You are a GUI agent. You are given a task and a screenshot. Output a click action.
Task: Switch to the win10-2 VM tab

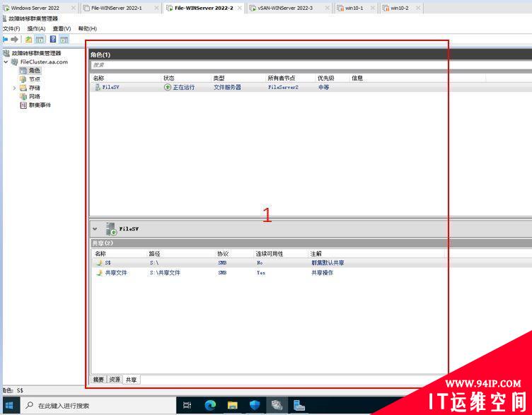coord(399,8)
